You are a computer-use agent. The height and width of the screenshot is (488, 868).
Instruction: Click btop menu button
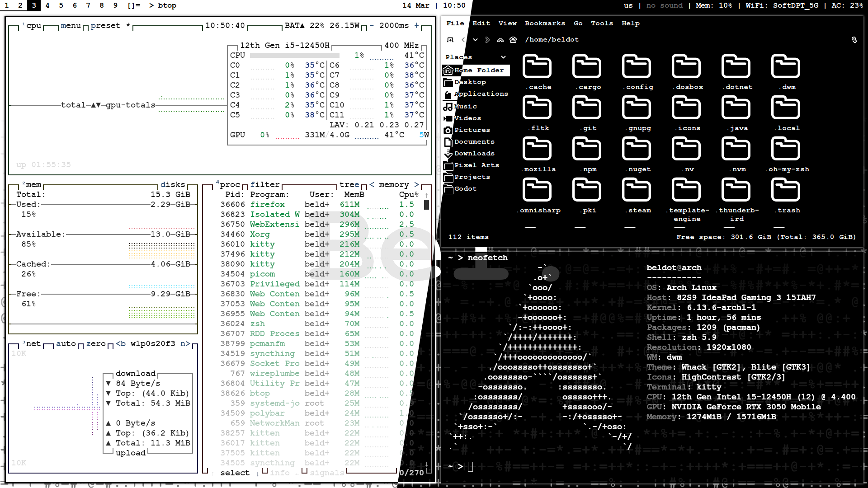click(x=71, y=26)
